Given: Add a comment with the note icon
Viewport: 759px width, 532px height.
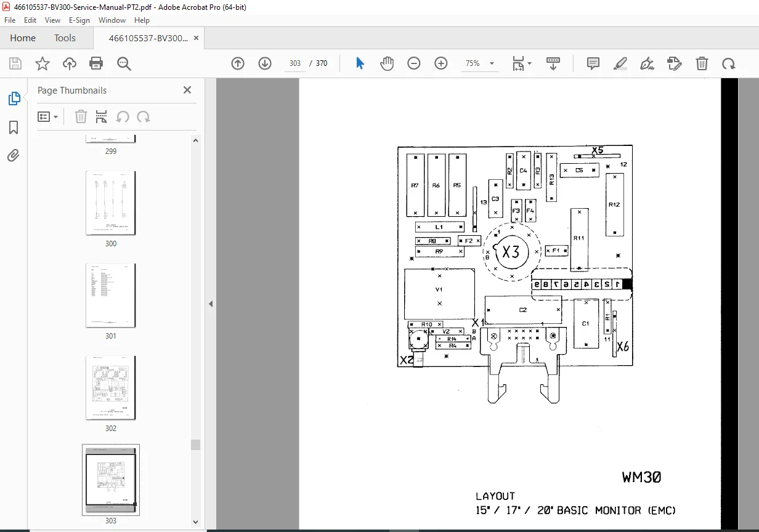Looking at the screenshot, I should pyautogui.click(x=593, y=63).
